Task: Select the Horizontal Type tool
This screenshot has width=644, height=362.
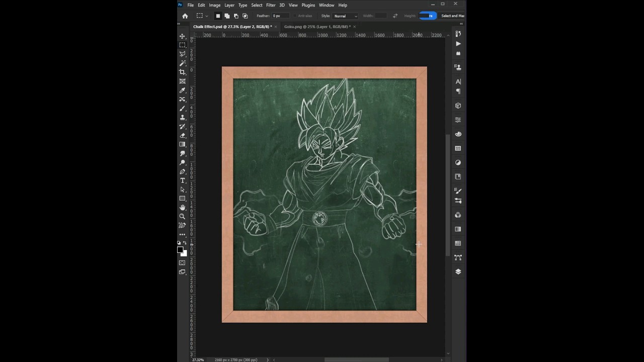Action: (x=182, y=180)
